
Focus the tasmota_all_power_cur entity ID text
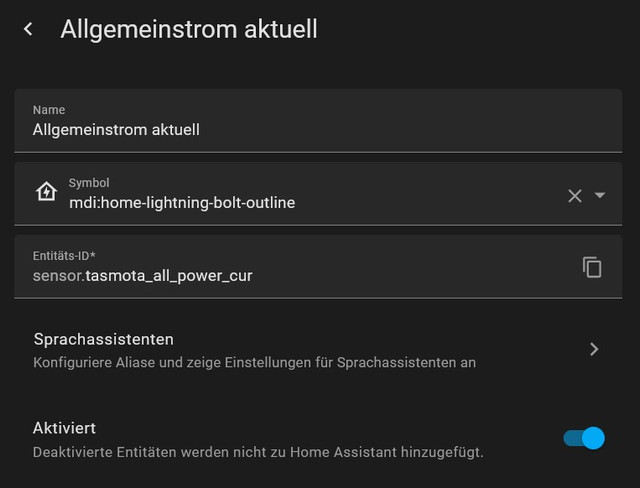pos(169,276)
